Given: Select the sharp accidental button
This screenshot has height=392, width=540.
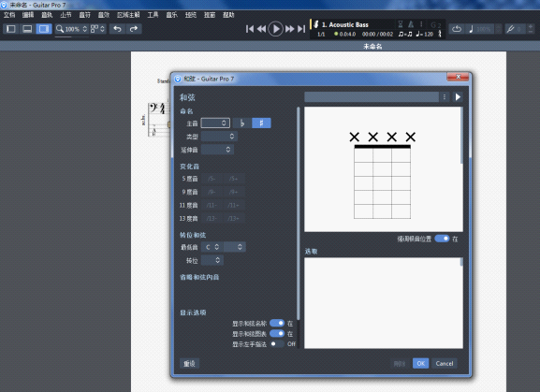Looking at the screenshot, I should [x=261, y=123].
